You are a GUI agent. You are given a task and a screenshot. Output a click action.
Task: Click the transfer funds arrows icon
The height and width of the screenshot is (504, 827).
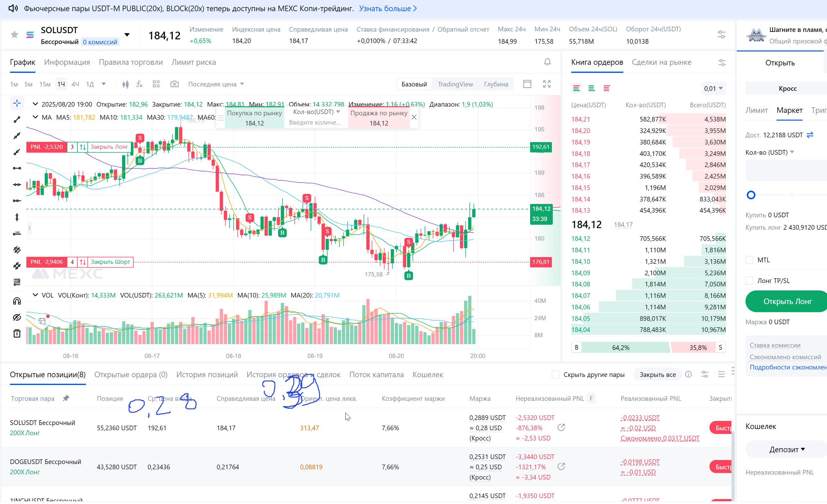(x=810, y=135)
